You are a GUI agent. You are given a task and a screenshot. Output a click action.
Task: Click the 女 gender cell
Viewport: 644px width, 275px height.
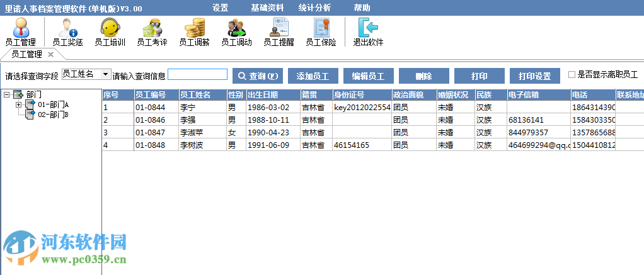pos(236,133)
